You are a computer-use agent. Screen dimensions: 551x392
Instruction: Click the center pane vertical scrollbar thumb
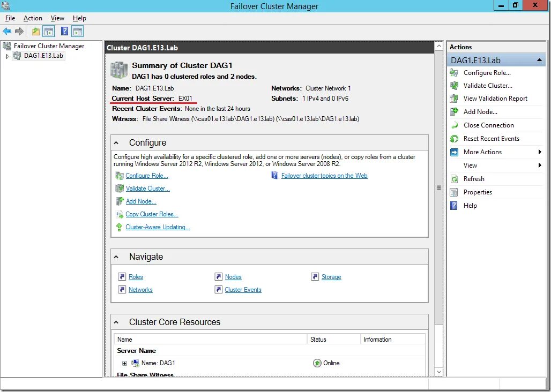pyautogui.click(x=439, y=188)
